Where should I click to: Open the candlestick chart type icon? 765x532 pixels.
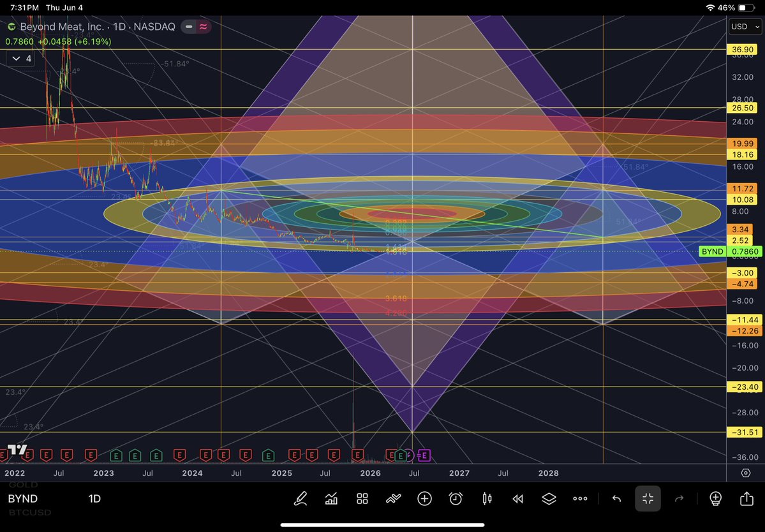pos(487,498)
